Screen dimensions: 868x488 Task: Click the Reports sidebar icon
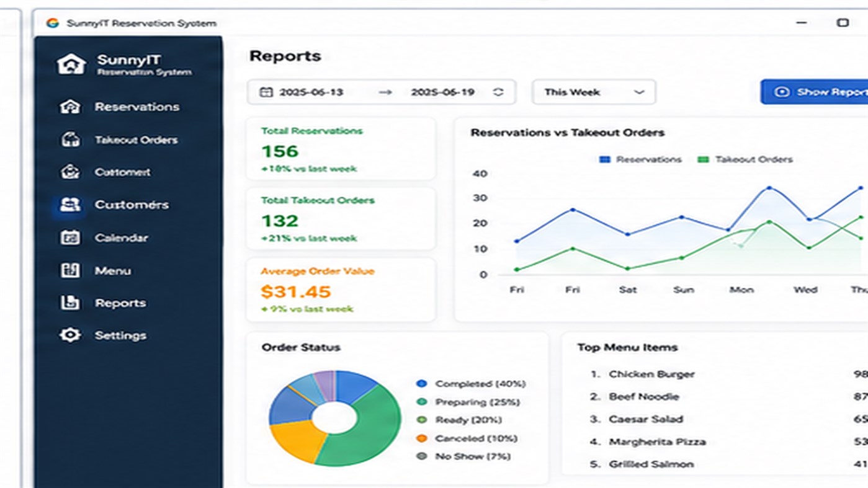tap(70, 303)
